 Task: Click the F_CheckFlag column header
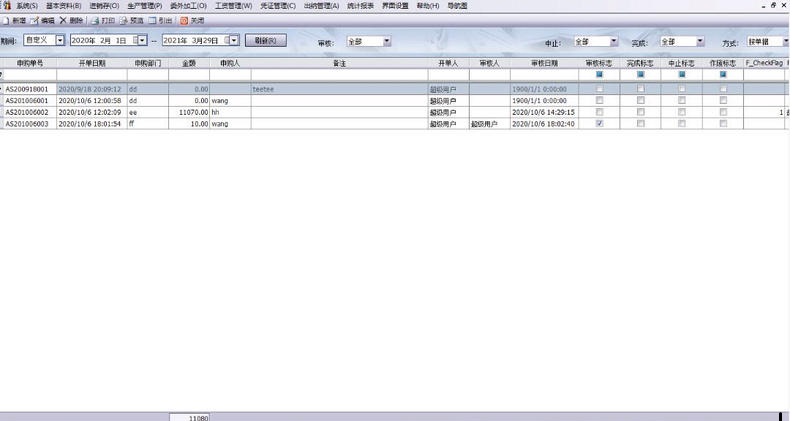click(x=764, y=63)
